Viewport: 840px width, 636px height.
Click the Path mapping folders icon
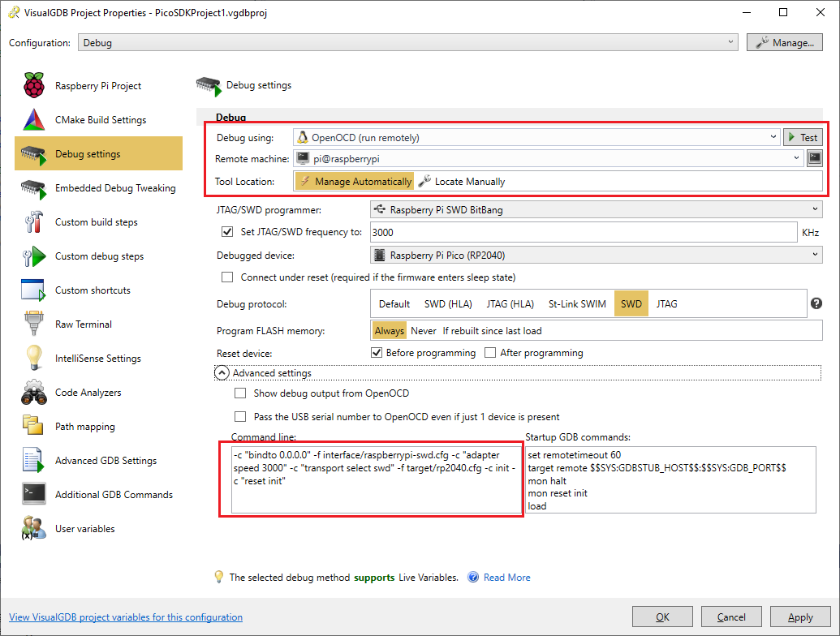click(32, 425)
